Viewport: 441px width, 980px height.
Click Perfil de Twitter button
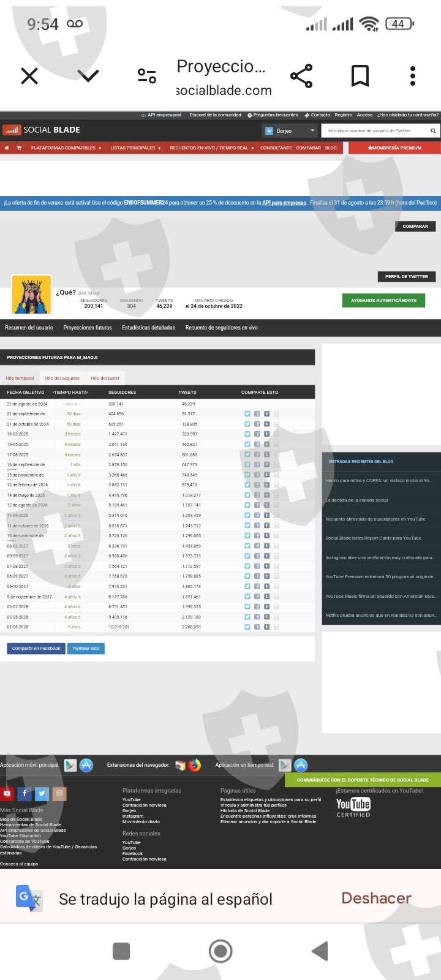(x=407, y=276)
